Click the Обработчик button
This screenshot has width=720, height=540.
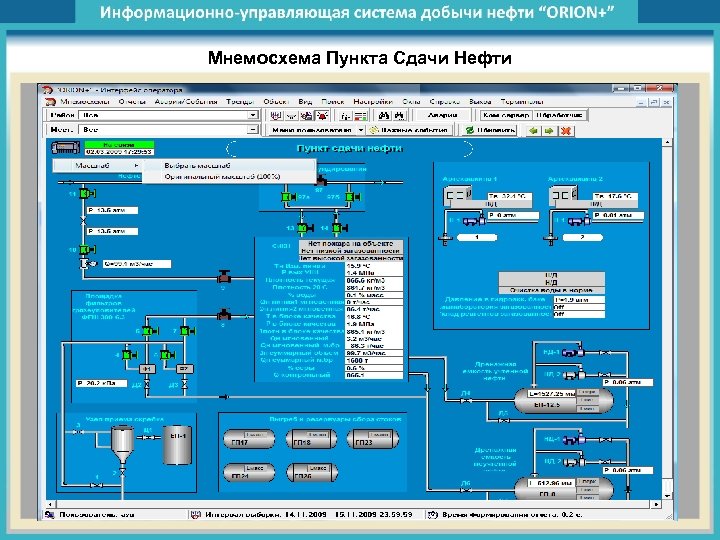click(559, 115)
